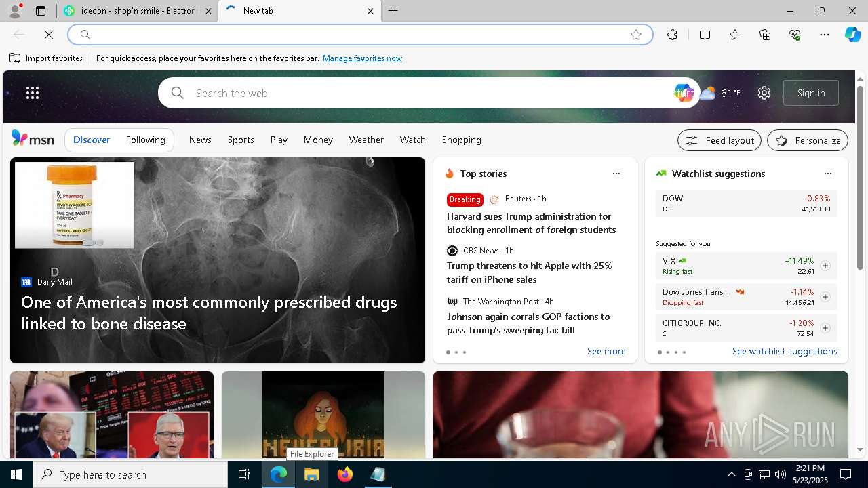Screen dimensions: 868x488
Task: Open Browser essentials heart icon
Action: (x=795, y=35)
